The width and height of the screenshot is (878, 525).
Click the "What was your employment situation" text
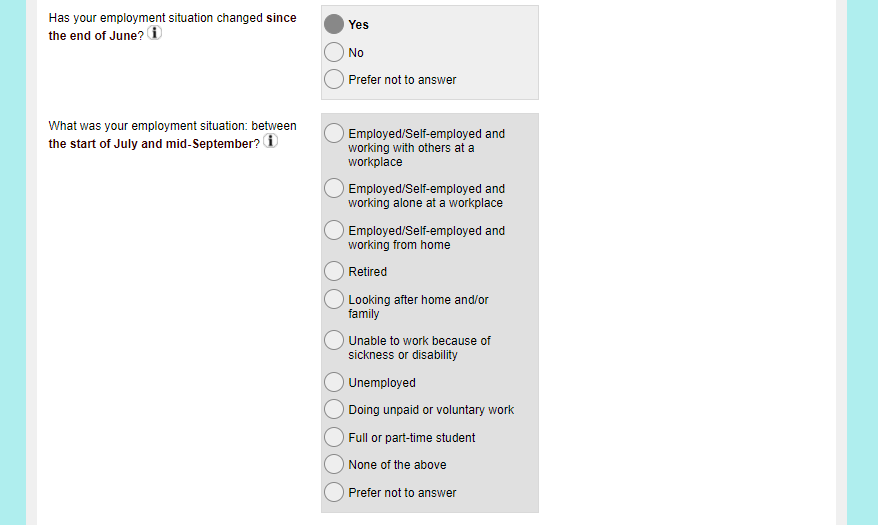point(148,126)
